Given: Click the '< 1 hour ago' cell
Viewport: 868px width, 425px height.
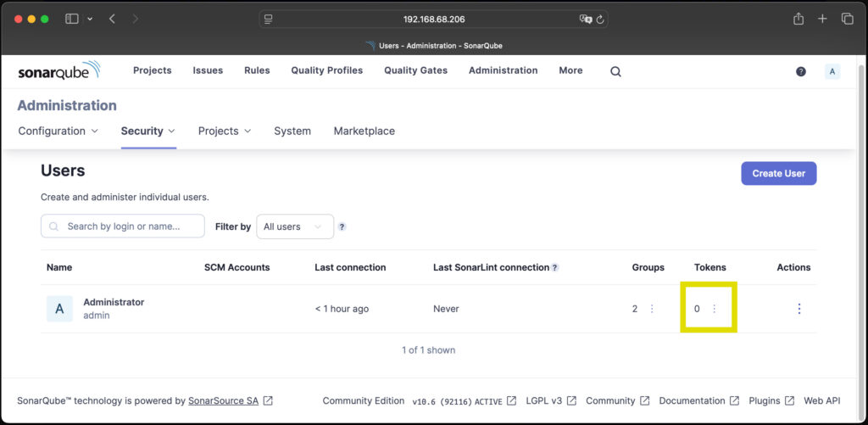Looking at the screenshot, I should click(342, 309).
